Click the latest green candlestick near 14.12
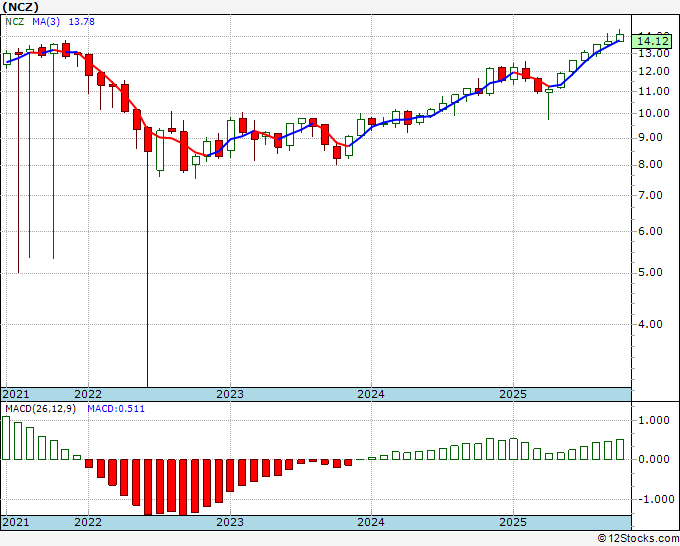 tap(620, 38)
